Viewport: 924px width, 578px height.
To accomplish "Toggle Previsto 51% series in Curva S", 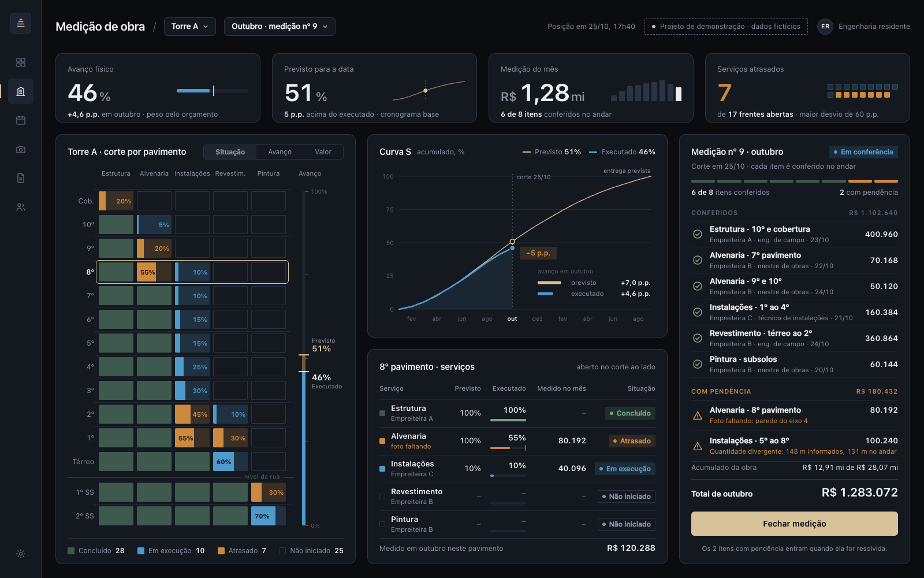I will pos(552,152).
